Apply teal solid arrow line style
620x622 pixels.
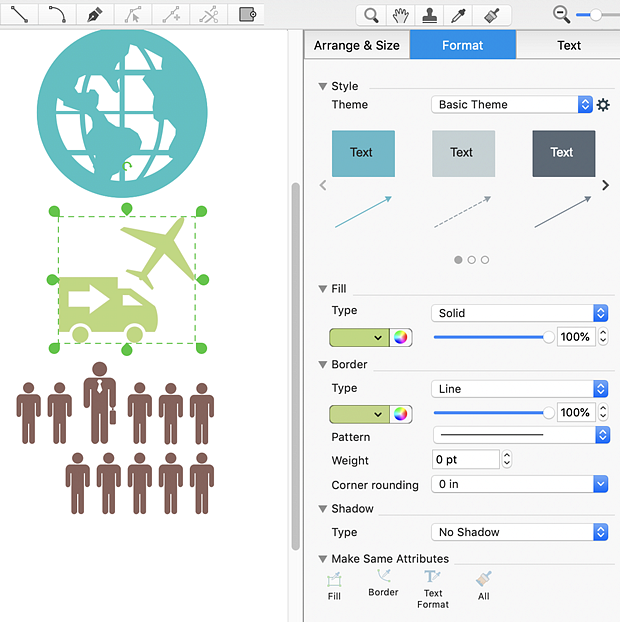363,212
